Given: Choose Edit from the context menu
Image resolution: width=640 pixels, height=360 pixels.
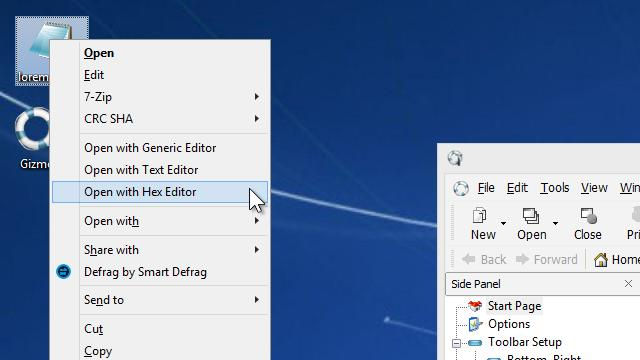Looking at the screenshot, I should (x=160, y=75).
